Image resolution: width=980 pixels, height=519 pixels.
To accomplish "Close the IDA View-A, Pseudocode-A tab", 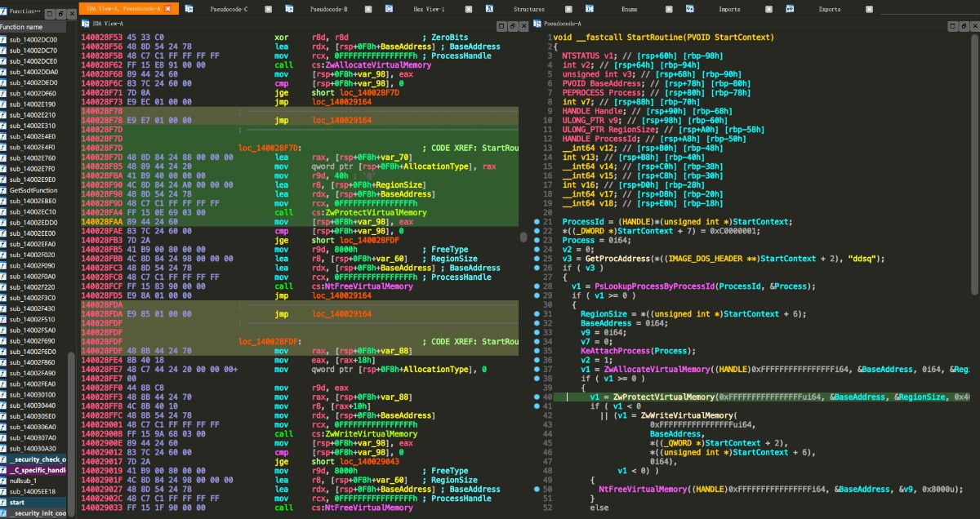I will [x=168, y=8].
